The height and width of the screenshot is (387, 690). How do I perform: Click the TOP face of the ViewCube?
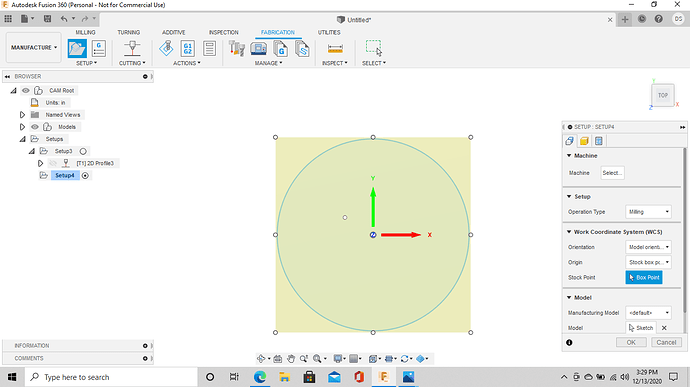(x=663, y=95)
